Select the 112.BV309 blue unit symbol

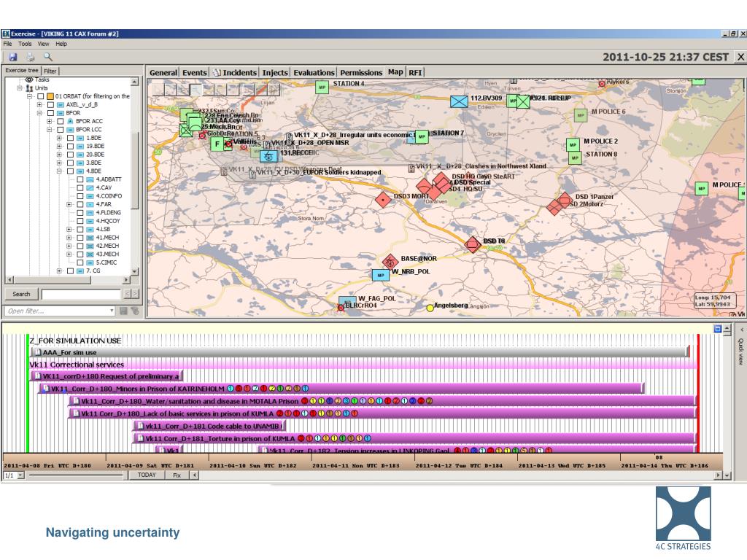point(460,101)
